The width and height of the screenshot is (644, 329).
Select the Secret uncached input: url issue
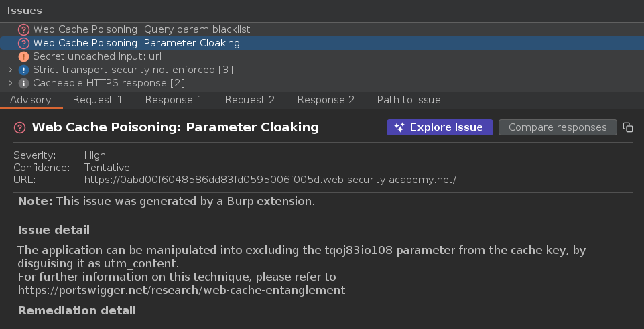pos(97,56)
